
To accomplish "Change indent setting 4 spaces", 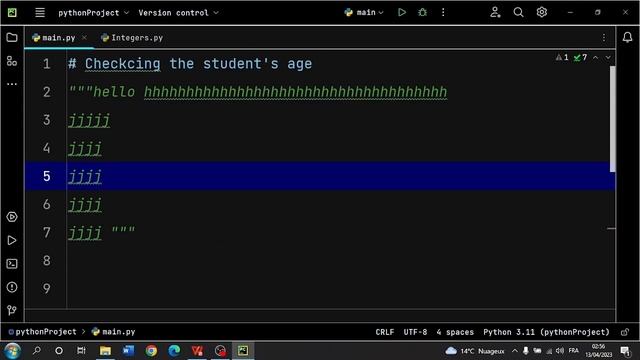I will pos(455,332).
